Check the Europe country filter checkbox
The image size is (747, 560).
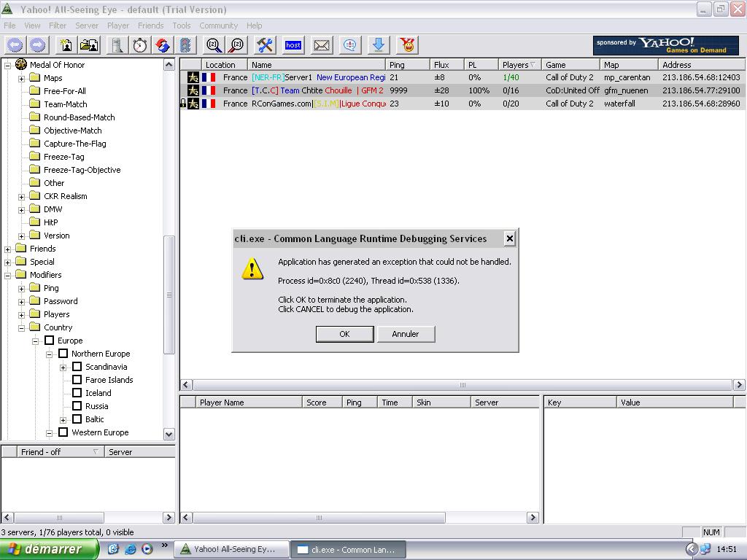[50, 341]
